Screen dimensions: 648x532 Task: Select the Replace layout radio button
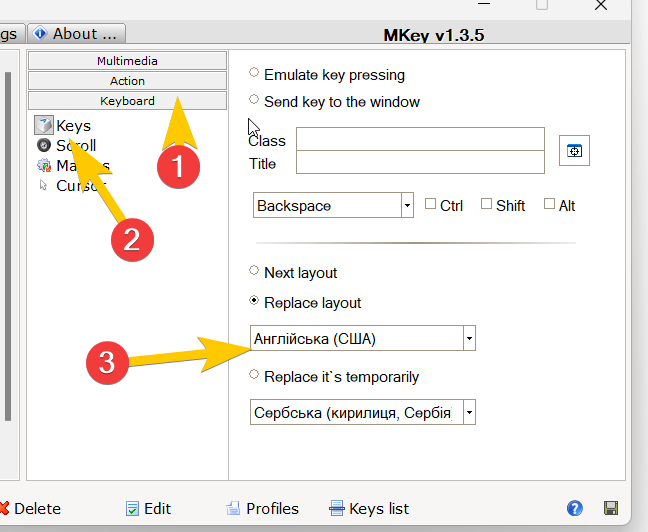(x=254, y=301)
